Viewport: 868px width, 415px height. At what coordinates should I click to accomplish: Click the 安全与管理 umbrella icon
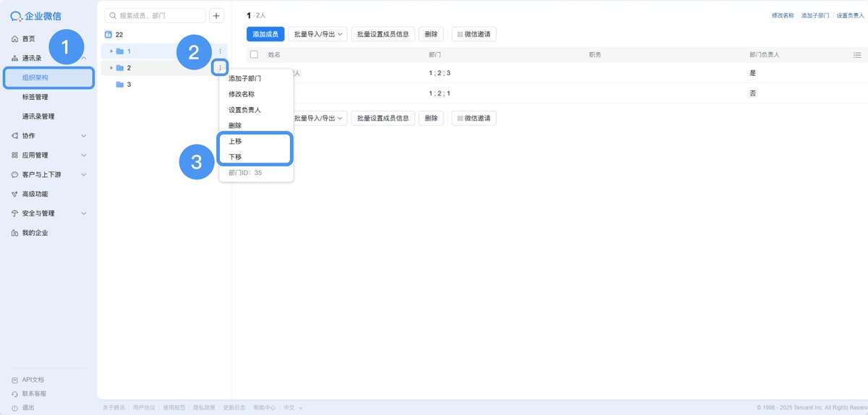click(x=15, y=213)
